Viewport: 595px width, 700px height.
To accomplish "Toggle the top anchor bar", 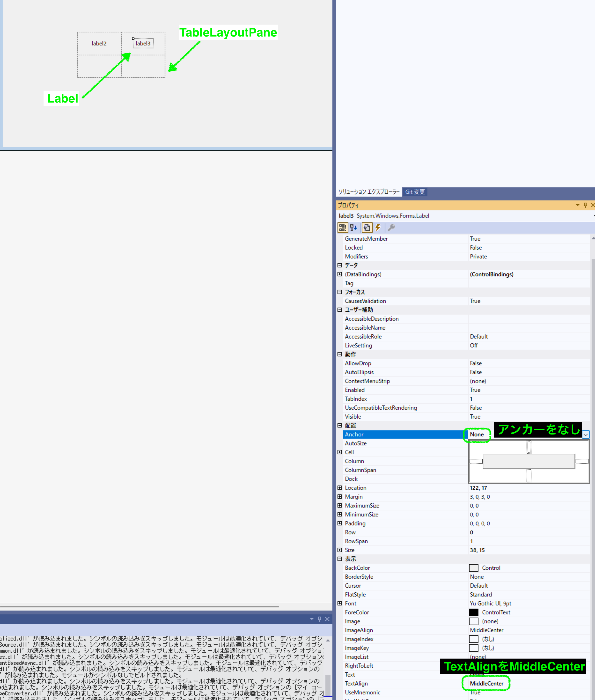I will pos(529,447).
